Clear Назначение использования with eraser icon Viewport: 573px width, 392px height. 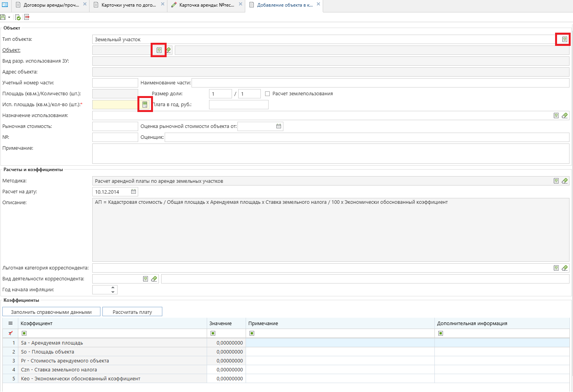[565, 115]
